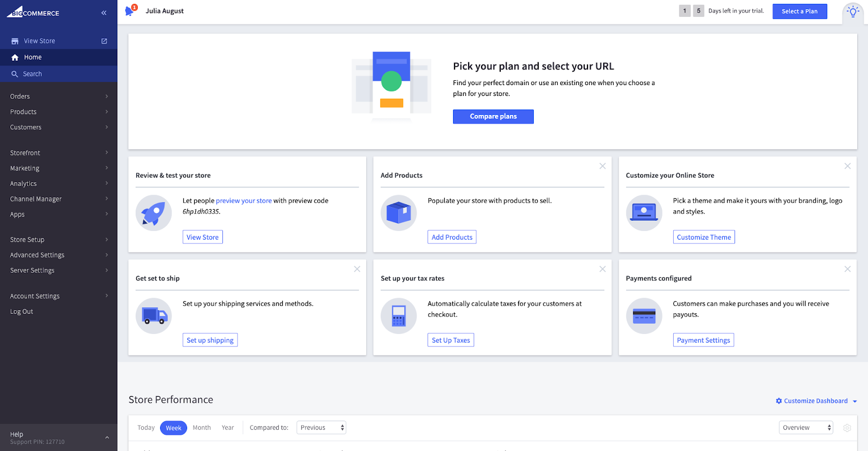This screenshot has height=451, width=868.
Task: Expand Server Settings menu
Action: click(59, 270)
